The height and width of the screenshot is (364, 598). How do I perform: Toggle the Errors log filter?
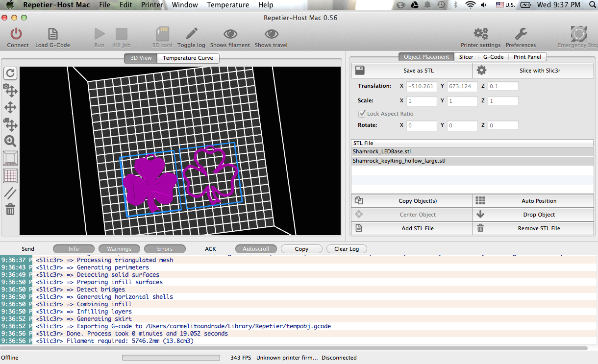165,249
